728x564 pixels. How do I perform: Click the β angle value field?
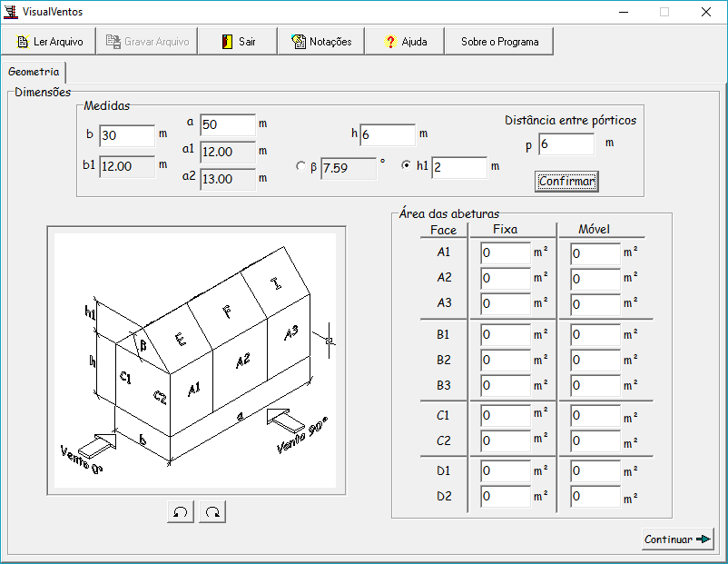[x=349, y=168]
